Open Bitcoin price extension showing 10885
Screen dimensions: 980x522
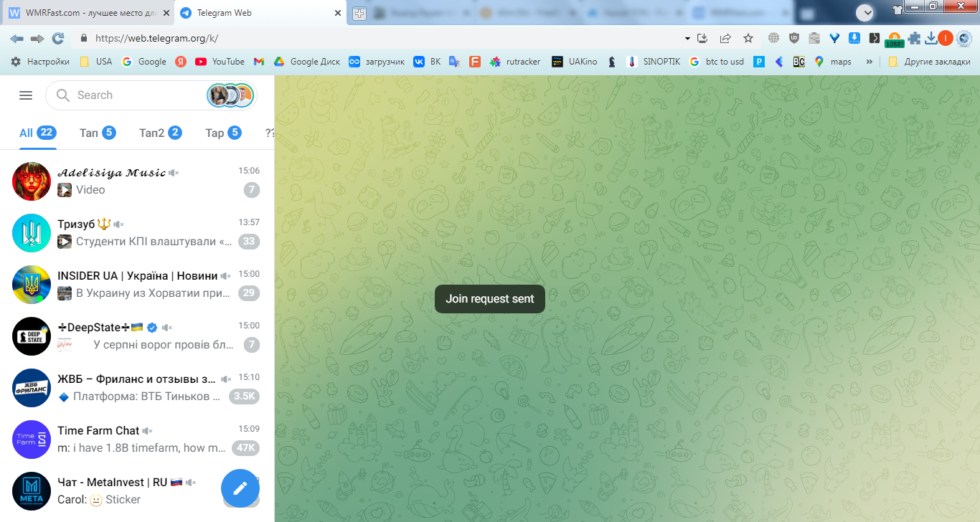coord(894,39)
